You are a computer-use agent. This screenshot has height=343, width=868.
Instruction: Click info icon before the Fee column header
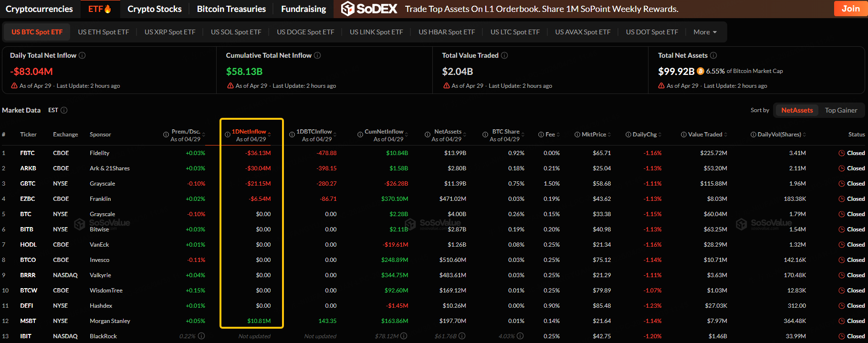click(541, 135)
